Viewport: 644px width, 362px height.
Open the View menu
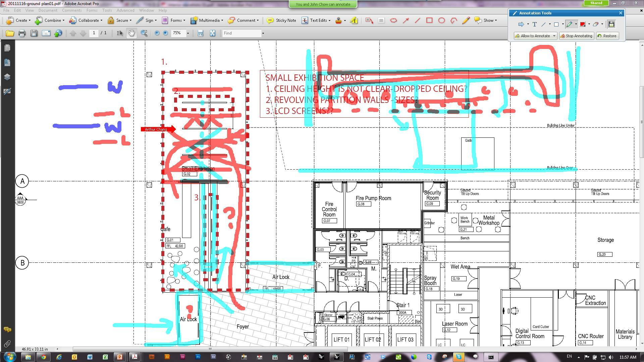pos(30,10)
